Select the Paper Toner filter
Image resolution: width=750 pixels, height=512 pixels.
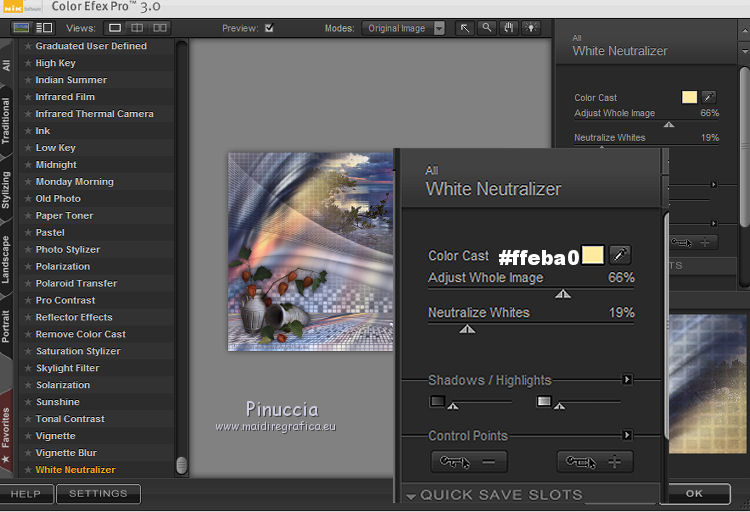(64, 216)
